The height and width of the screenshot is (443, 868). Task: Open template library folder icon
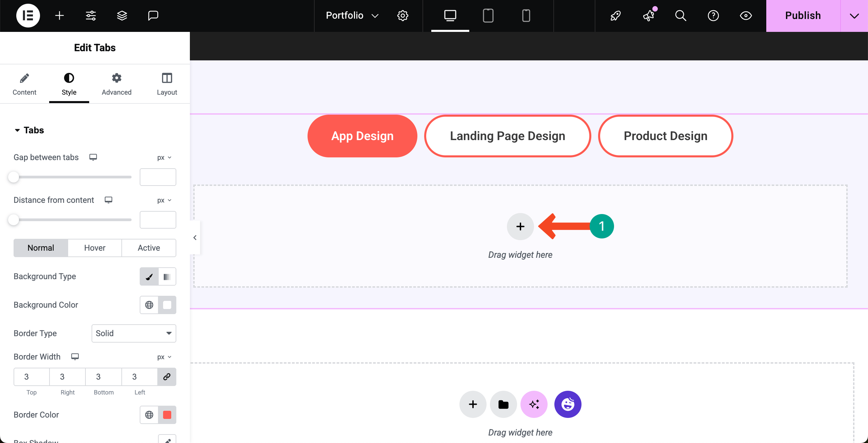[503, 404]
